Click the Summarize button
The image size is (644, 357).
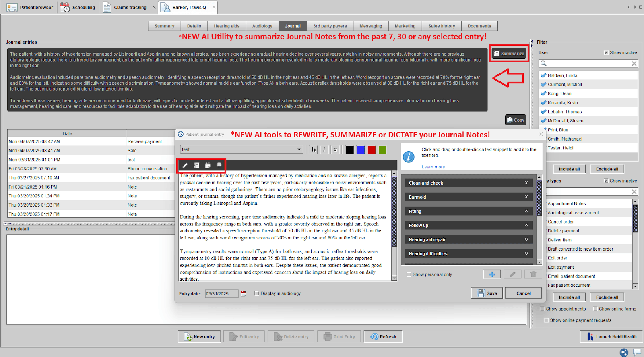point(509,54)
